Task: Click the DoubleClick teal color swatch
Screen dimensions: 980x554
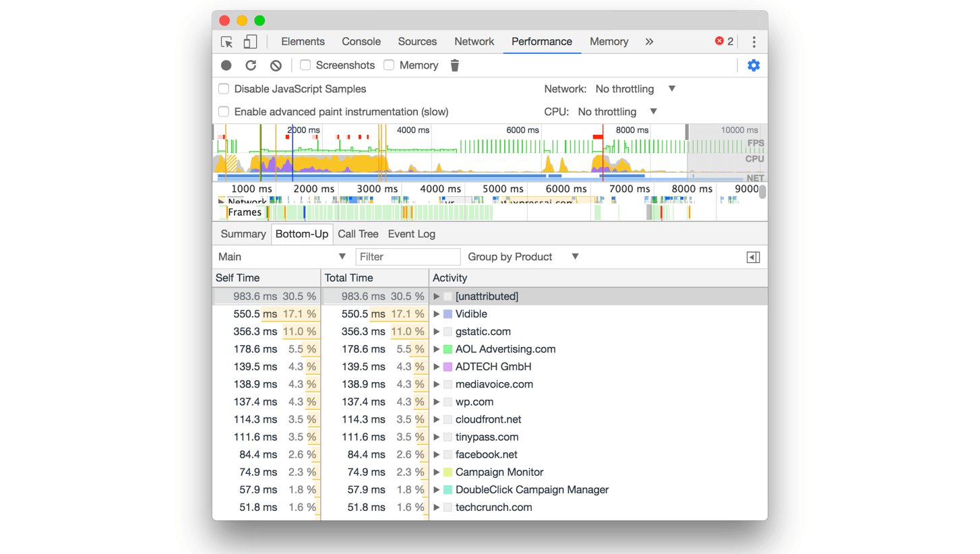Action: 448,489
